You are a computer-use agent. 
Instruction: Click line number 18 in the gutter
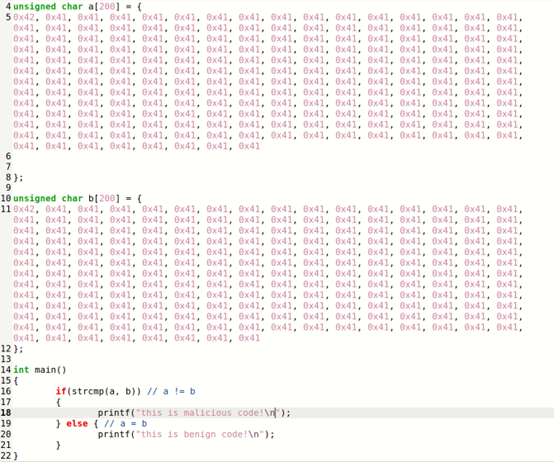[x=6, y=413]
